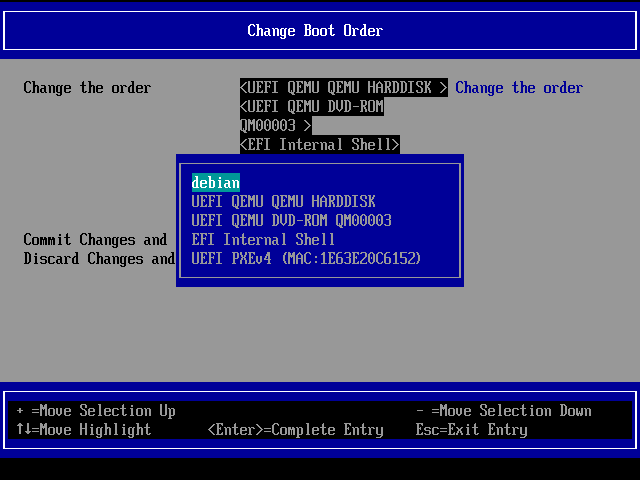
Task: Click the <UEFI QEMU DVD-ROM field line
Action: (x=311, y=107)
